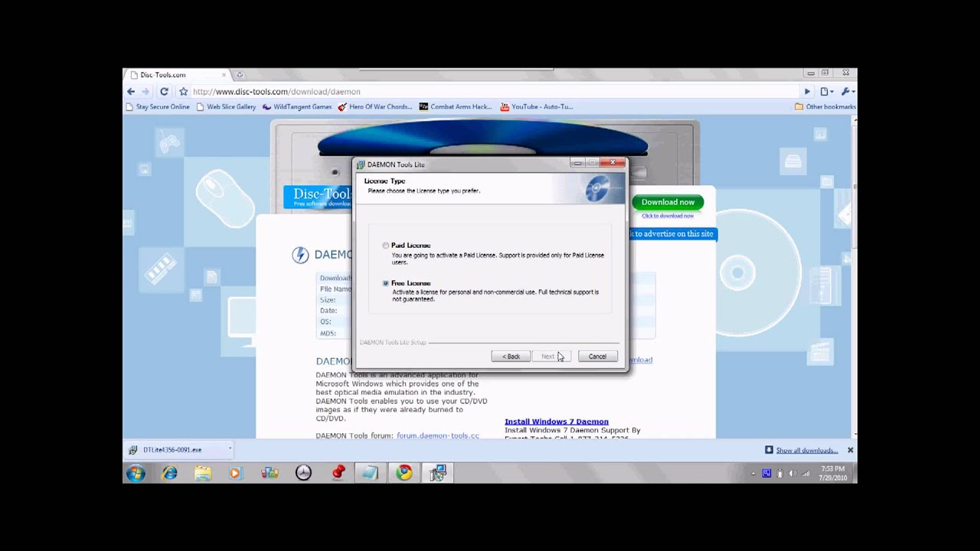Click the DAEMON lightning bolt logo on page
Screen dimensions: 980x551
[300, 255]
